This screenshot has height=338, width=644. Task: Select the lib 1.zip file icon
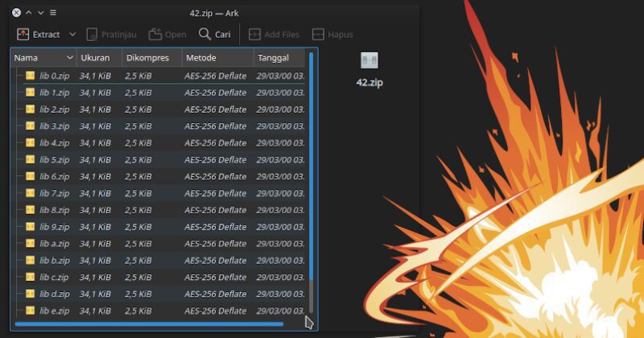click(30, 93)
